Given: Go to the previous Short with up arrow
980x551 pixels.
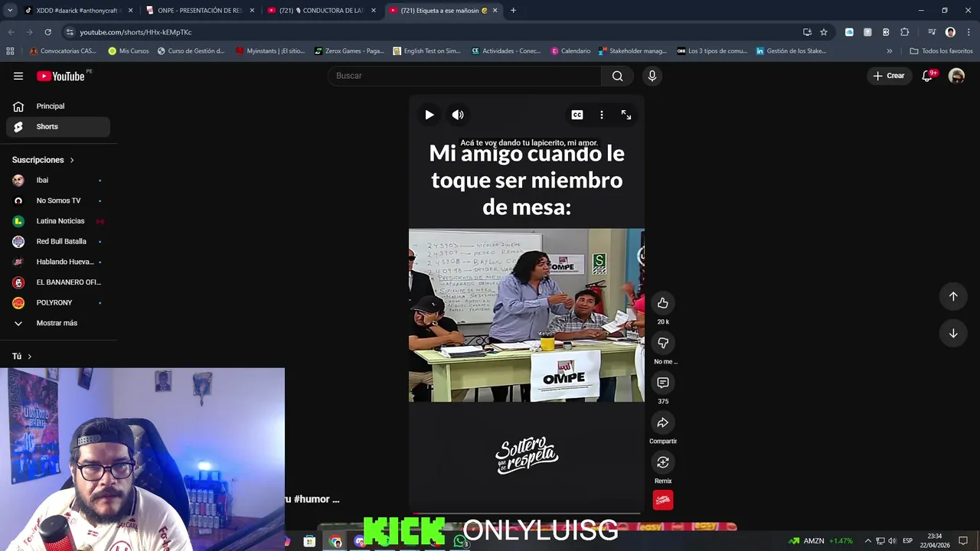Looking at the screenshot, I should [x=953, y=296].
